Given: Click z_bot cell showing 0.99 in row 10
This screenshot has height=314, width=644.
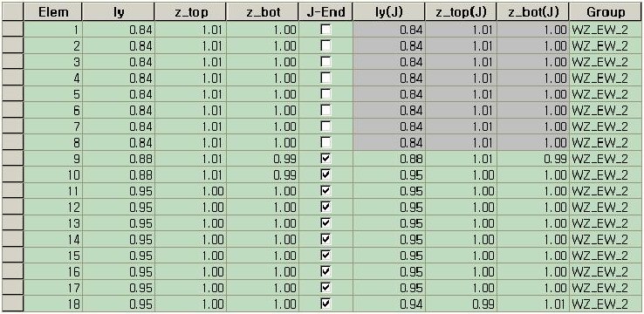Looking at the screenshot, I should point(263,174).
